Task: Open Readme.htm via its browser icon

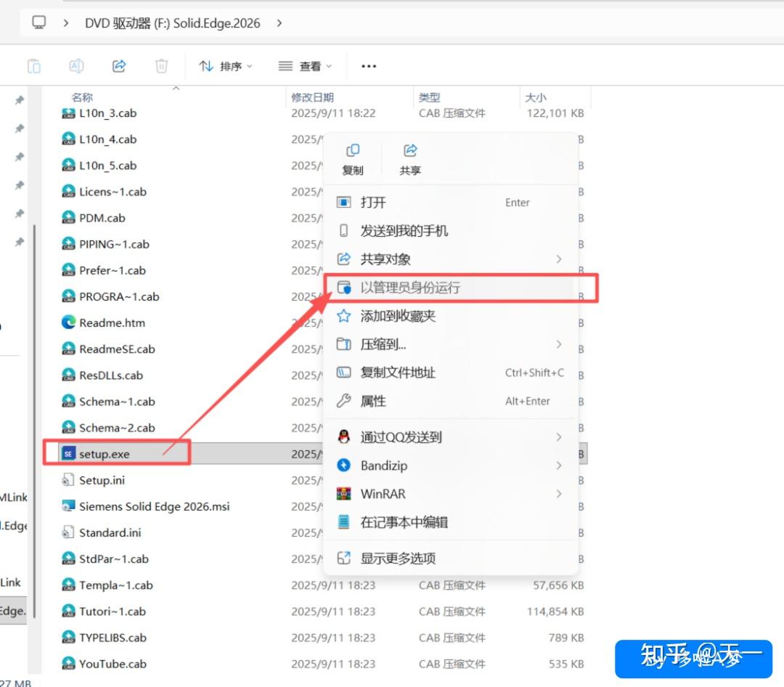Action: click(x=69, y=322)
